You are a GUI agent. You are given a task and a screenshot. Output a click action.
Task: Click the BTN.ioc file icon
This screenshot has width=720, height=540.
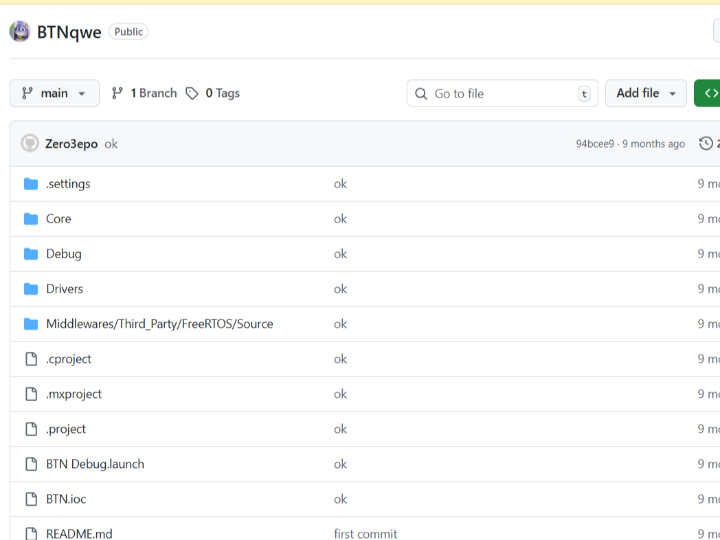(31, 499)
